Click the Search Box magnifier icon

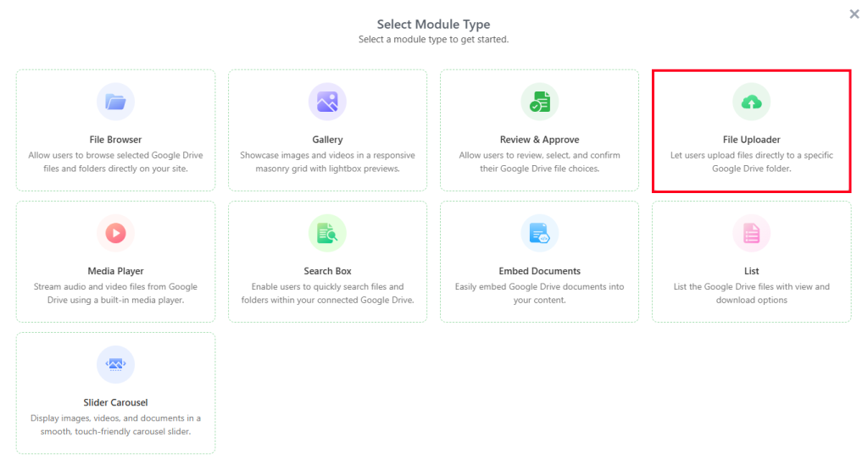pyautogui.click(x=327, y=234)
